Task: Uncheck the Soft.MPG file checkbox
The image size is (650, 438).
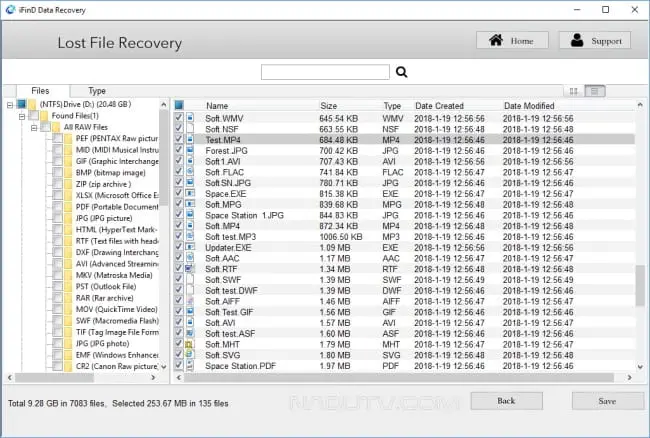Action: 179,204
